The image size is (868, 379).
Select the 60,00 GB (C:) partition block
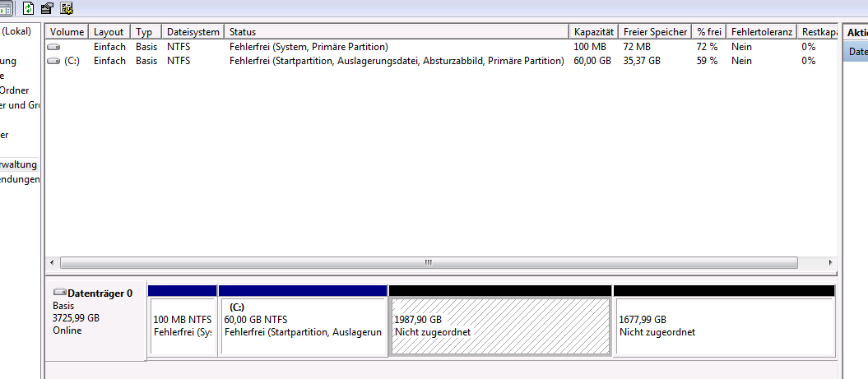click(303, 326)
